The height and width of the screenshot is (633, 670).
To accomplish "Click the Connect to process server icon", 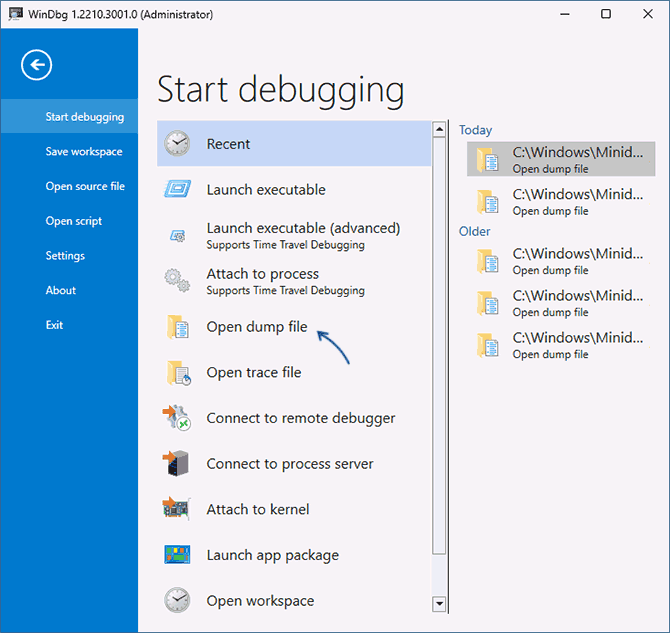I will (177, 464).
